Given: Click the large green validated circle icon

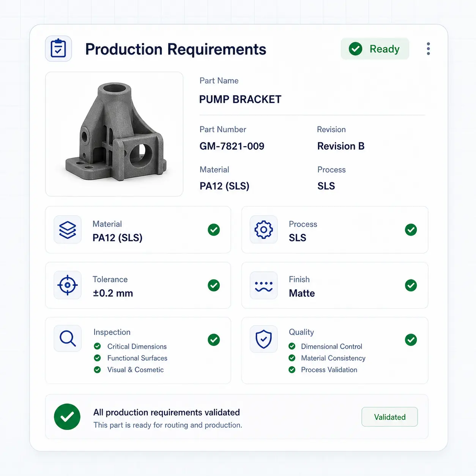Looking at the screenshot, I should [x=67, y=417].
